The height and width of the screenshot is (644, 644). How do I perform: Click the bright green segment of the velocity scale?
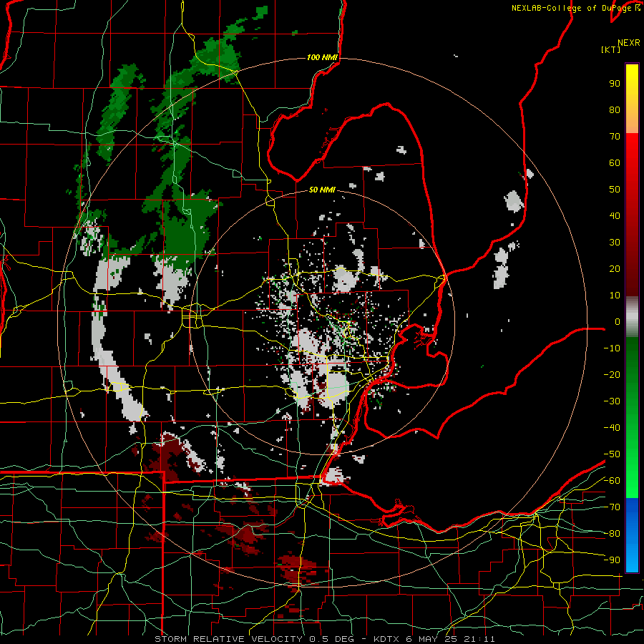coord(632,417)
